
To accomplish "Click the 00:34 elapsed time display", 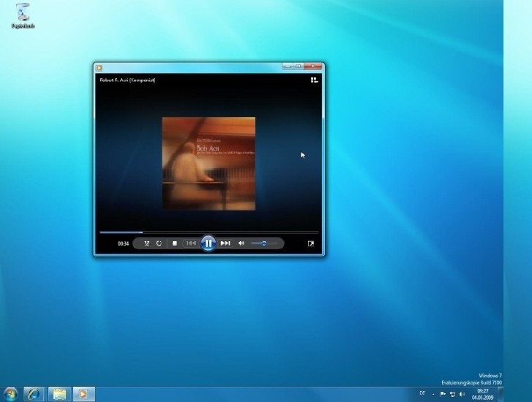I will pos(123,243).
